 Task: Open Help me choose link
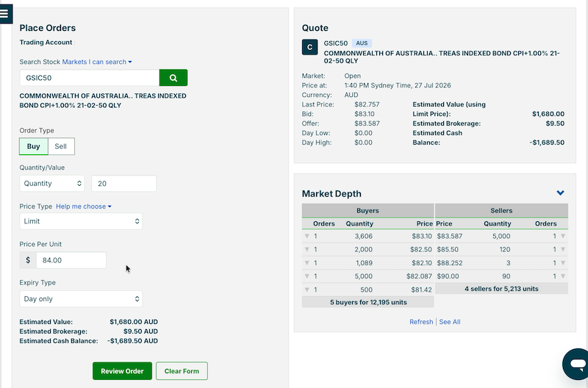point(84,206)
